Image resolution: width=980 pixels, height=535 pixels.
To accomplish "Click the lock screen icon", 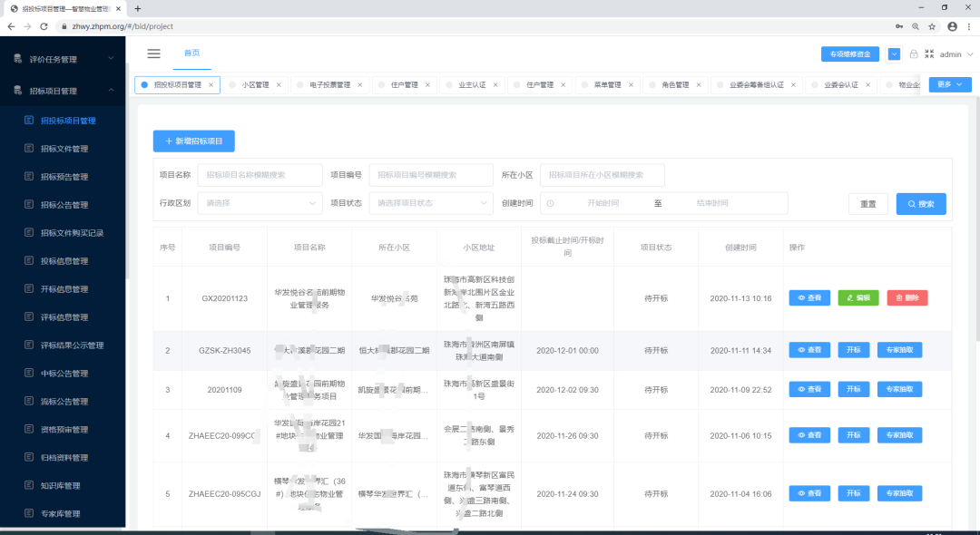I will pos(914,54).
